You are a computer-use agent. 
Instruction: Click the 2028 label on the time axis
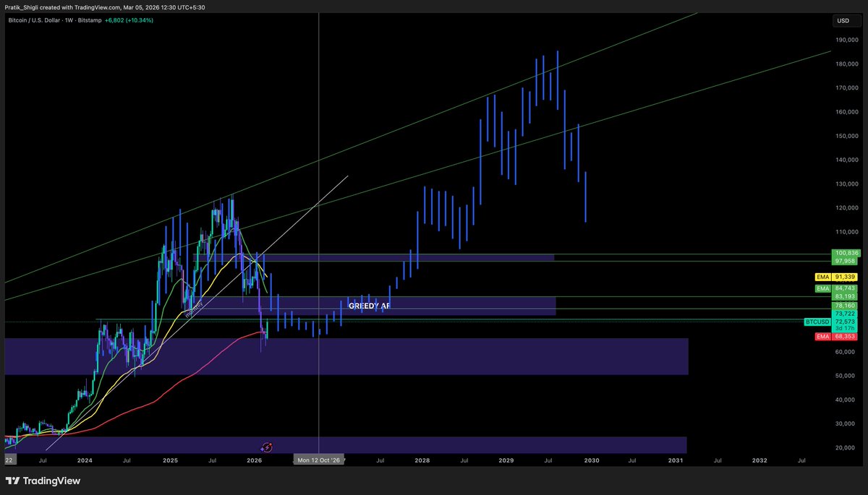(422, 460)
